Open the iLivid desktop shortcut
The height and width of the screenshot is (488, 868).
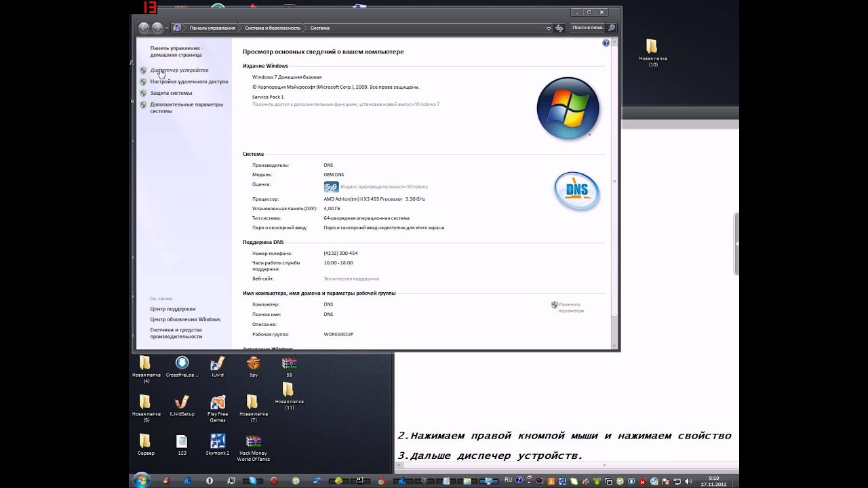tap(218, 367)
